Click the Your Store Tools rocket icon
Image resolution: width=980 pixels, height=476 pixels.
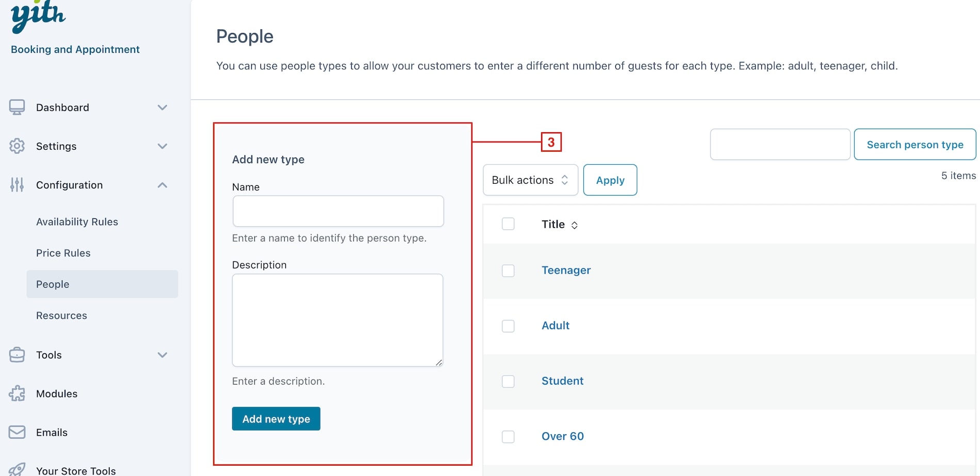point(17,470)
